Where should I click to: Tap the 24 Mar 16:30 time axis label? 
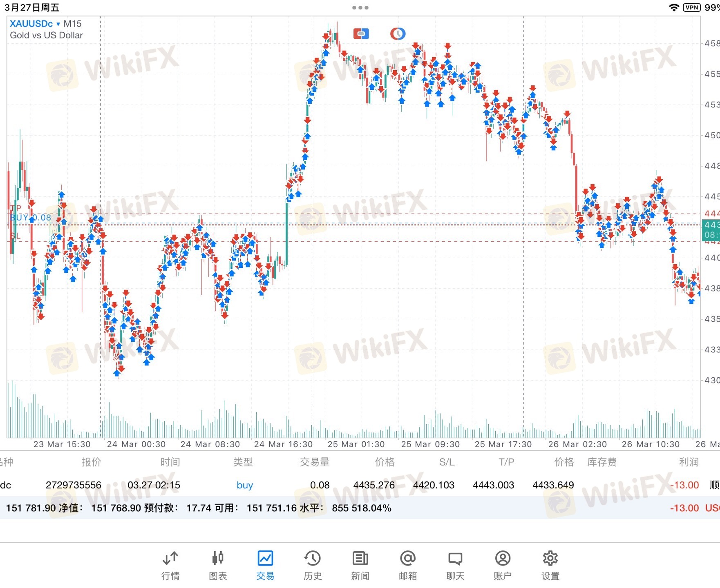pos(283,444)
